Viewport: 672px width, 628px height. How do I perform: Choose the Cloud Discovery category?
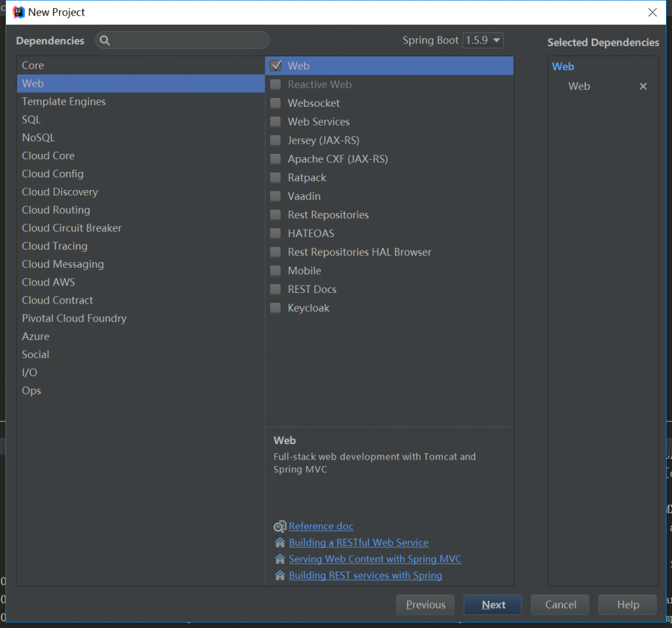140,192
